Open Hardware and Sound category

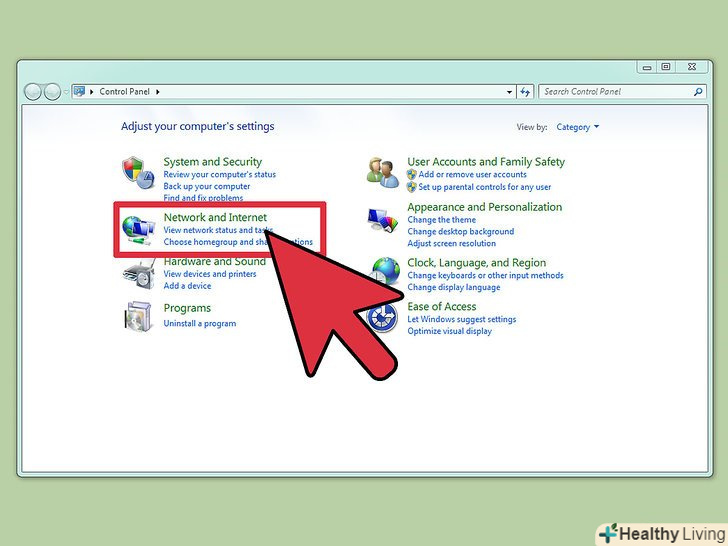[x=214, y=261]
